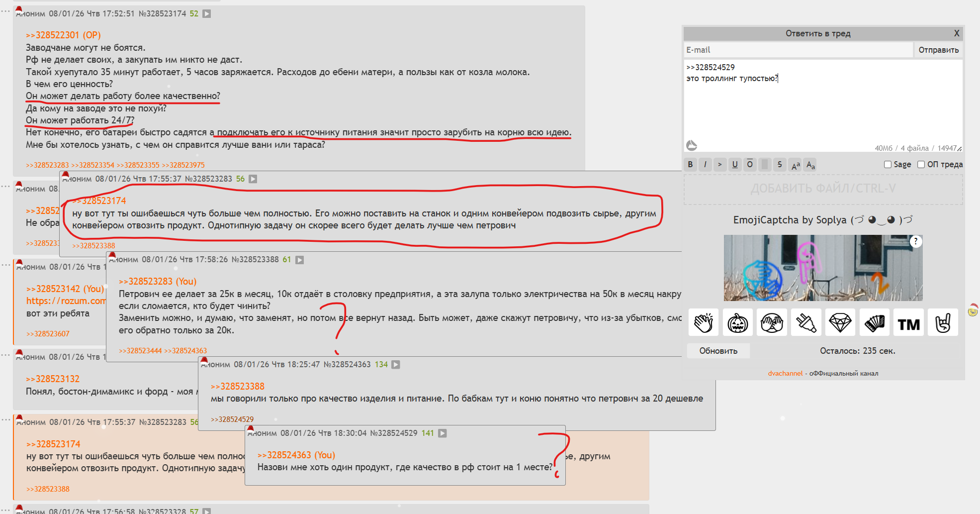Click the green post counter 141
The image size is (980, 514).
pos(428,433)
